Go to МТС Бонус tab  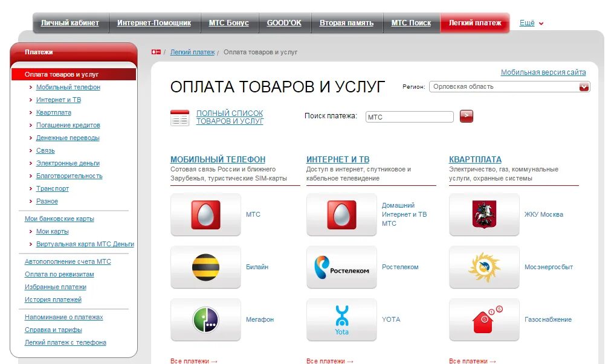click(228, 23)
